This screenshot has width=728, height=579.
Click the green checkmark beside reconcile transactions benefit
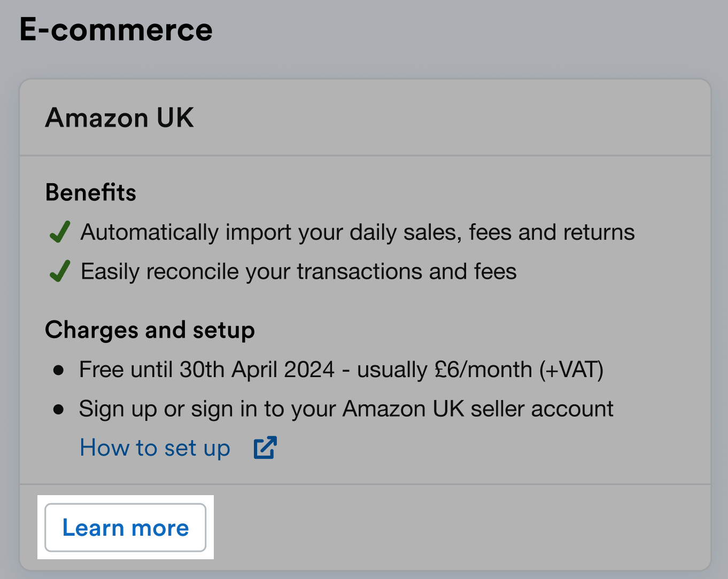tap(60, 271)
